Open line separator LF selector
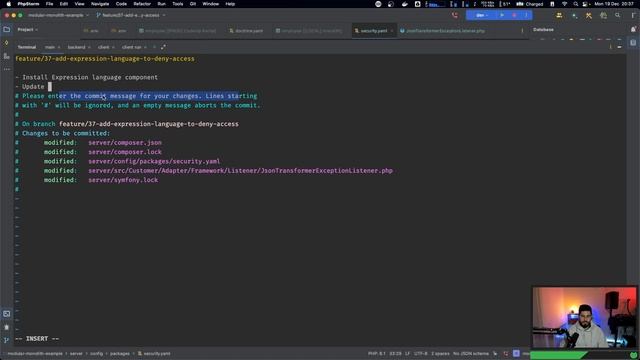The width and height of the screenshot is (640, 360). pos(407,353)
